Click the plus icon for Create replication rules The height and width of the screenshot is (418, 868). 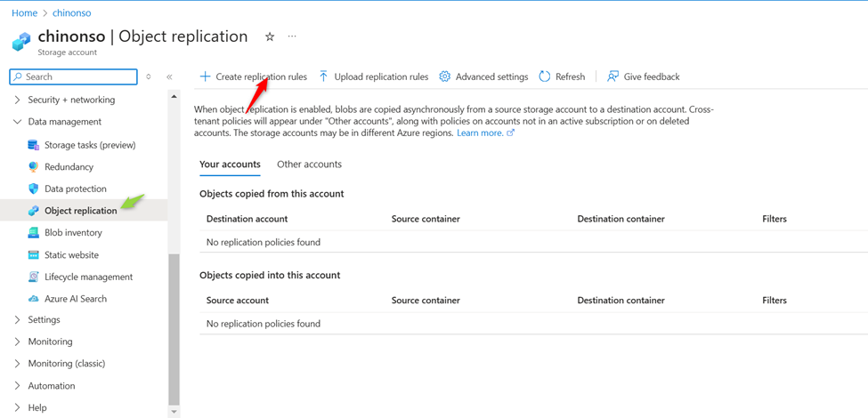click(205, 76)
